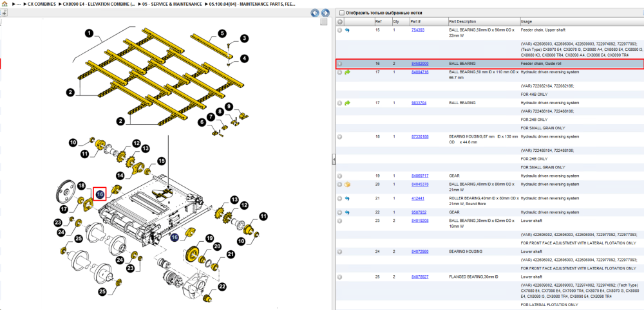Sort by the Ref column header
644x310 pixels.
pos(383,21)
